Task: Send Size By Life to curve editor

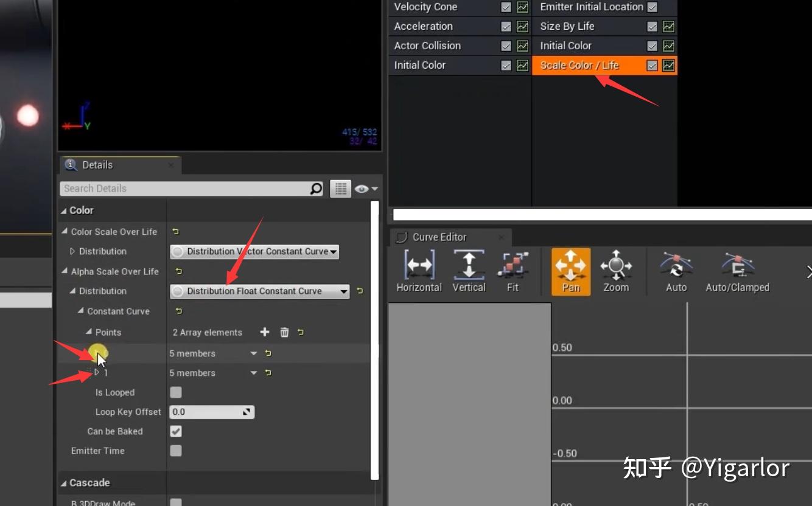Action: pyautogui.click(x=668, y=27)
